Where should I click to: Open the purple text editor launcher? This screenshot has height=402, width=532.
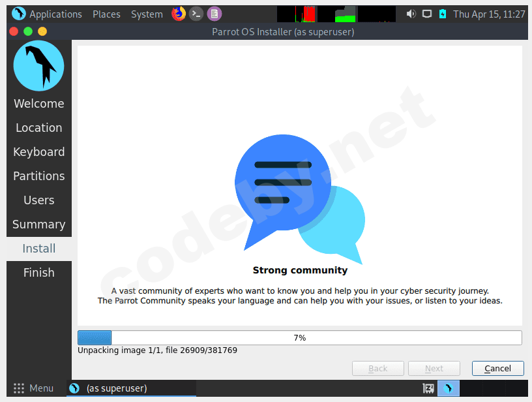(214, 14)
